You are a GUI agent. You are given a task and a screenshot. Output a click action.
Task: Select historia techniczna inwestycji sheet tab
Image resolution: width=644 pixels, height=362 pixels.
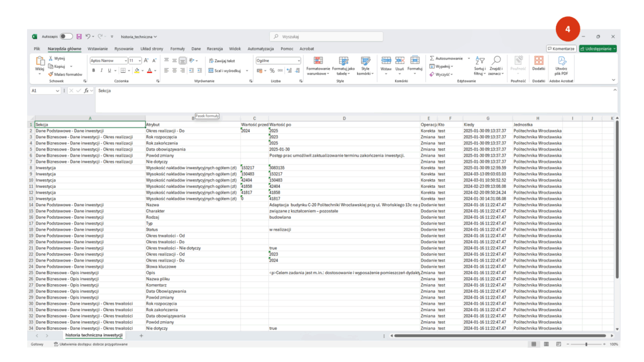pos(94,336)
